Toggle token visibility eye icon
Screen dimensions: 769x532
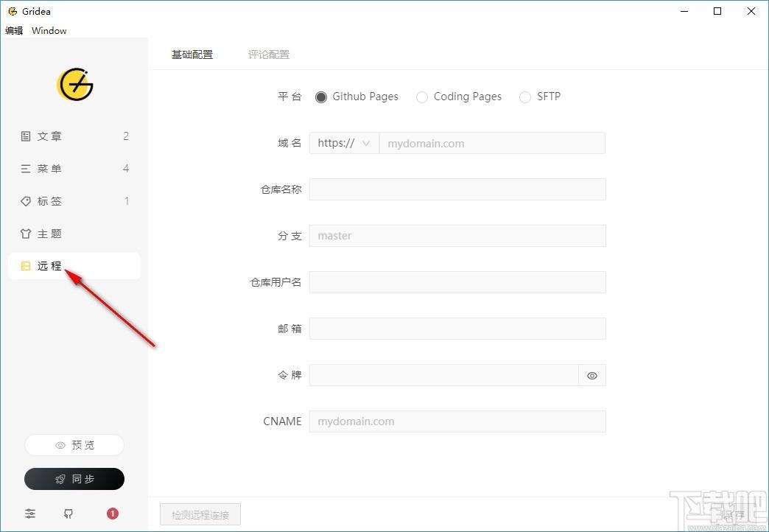tap(592, 376)
